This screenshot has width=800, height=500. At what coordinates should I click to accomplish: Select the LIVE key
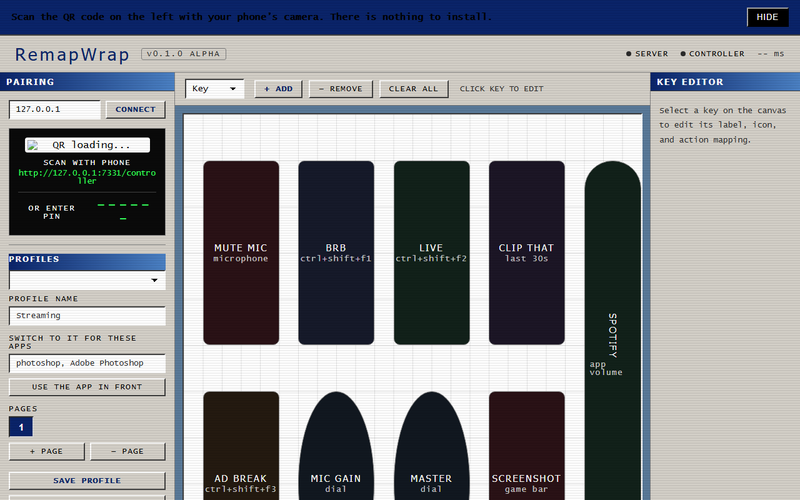click(x=431, y=253)
